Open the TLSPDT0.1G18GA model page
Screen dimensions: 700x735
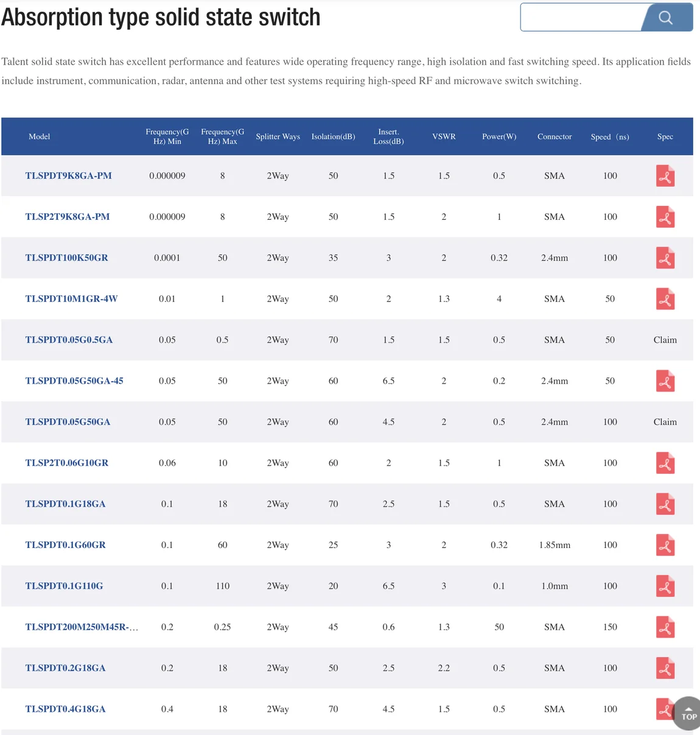[65, 504]
